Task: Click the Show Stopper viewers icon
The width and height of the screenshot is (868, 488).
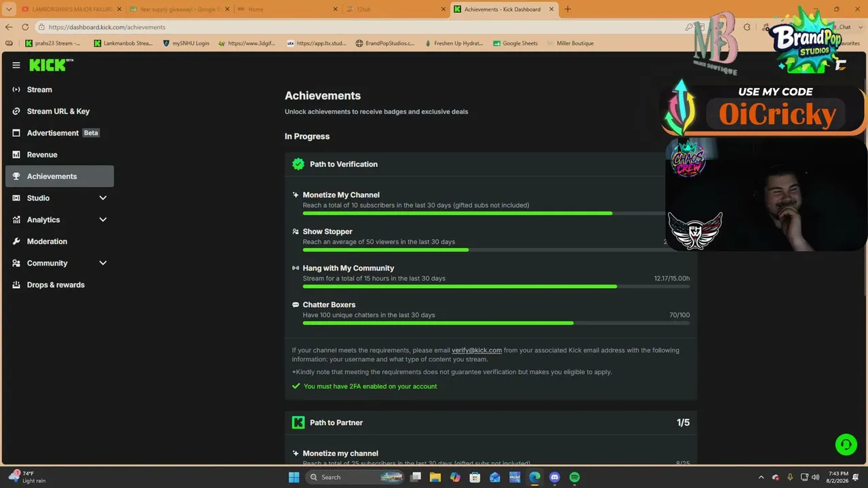Action: click(x=296, y=232)
